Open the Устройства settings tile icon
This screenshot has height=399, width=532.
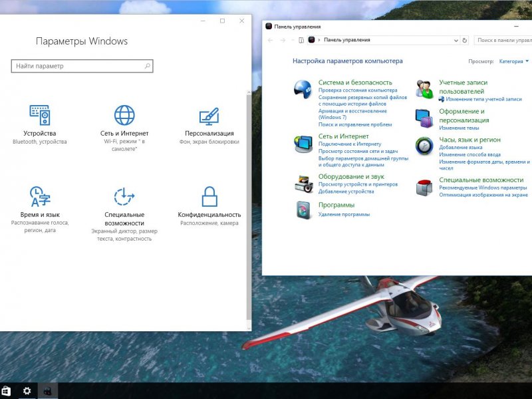point(40,115)
